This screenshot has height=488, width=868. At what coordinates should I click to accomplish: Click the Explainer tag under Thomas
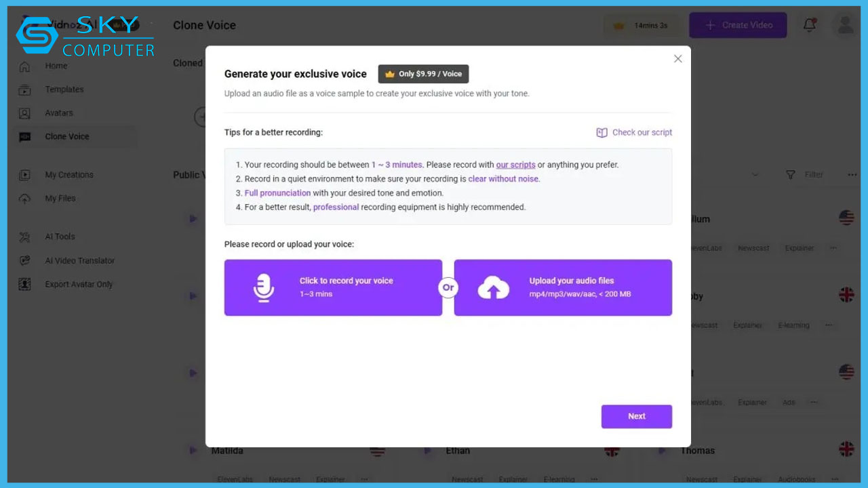(747, 479)
